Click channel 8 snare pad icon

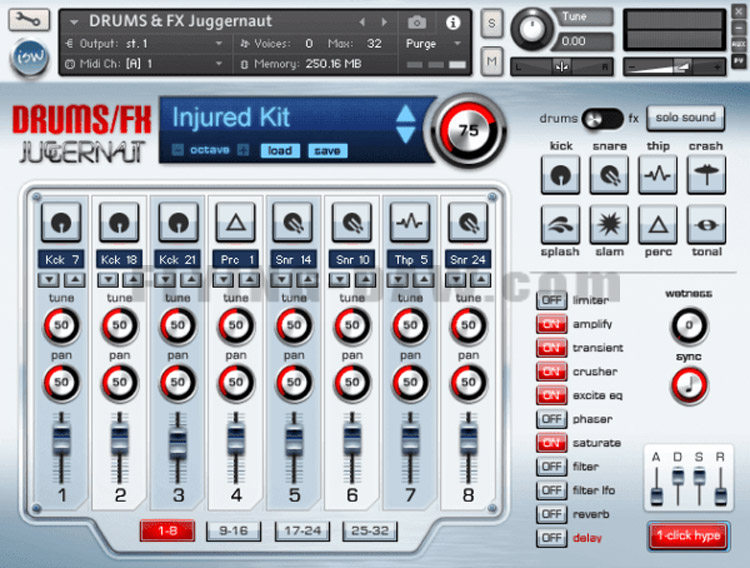[468, 222]
